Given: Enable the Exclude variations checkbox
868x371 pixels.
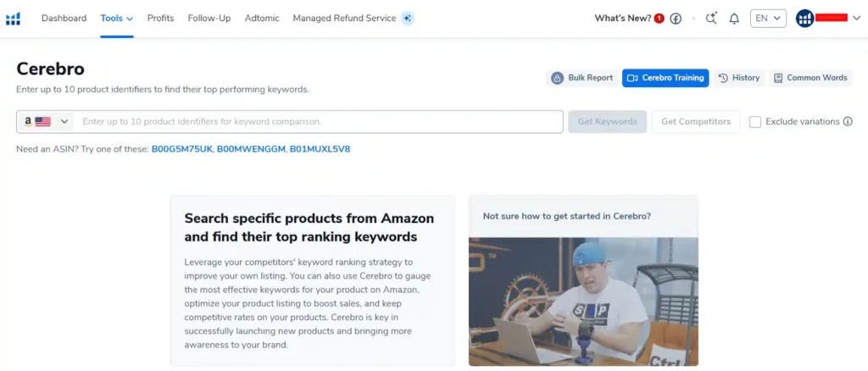Looking at the screenshot, I should [755, 122].
